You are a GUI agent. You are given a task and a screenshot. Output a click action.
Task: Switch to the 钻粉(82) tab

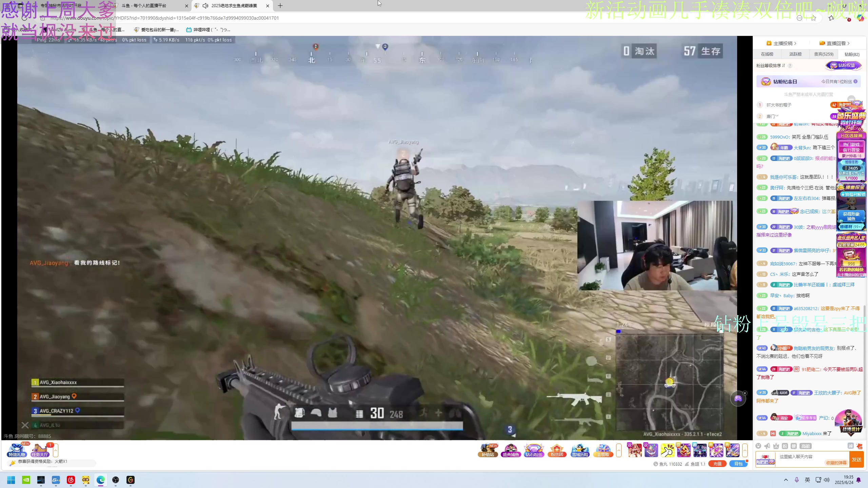852,54
